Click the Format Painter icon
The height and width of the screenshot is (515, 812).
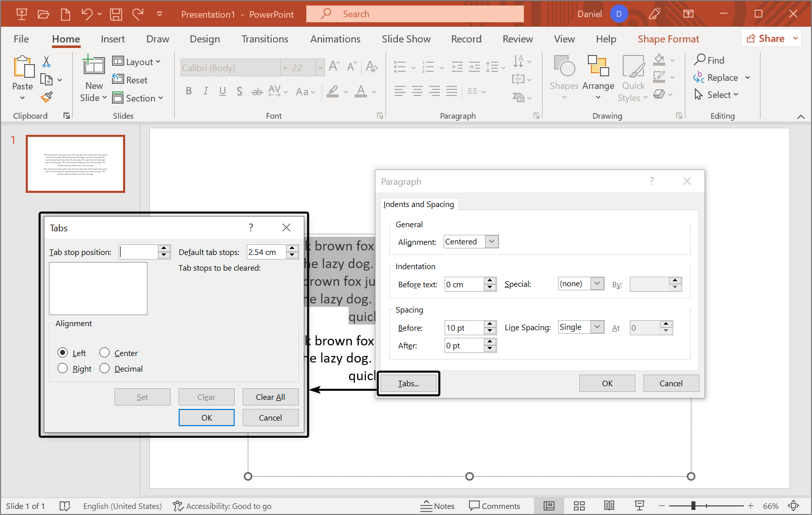coord(47,97)
